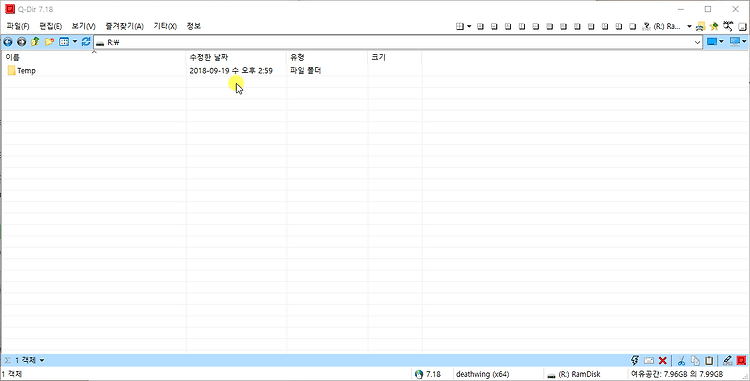Click the Q-Dir 7.18 title bar icon
Image resolution: width=750 pixels, height=381 pixels.
(10, 9)
